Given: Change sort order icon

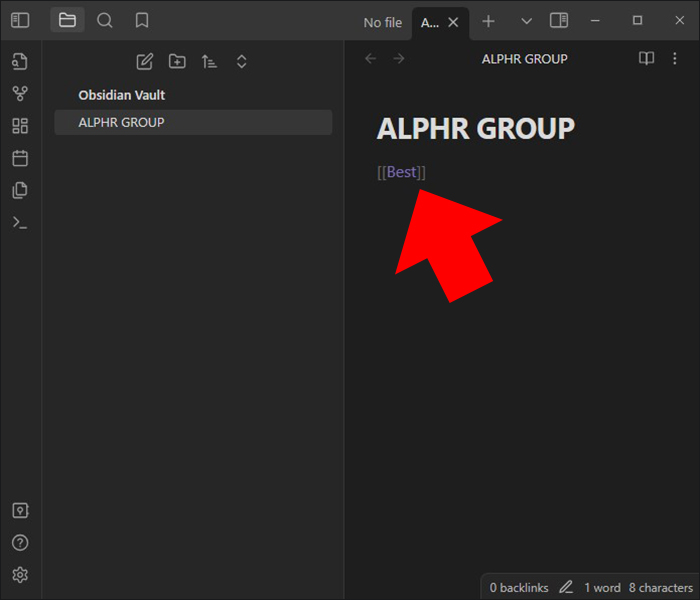Looking at the screenshot, I should click(x=209, y=62).
